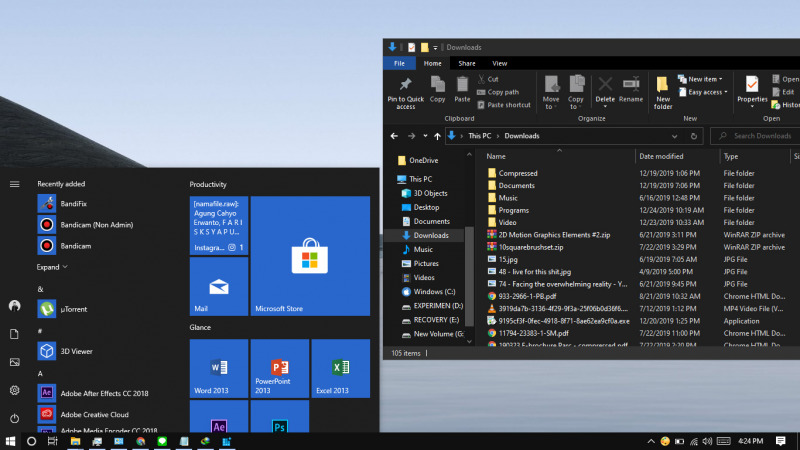Screen dimensions: 800x450
Task: Click This PC in the address breadcrumb
Action: [x=480, y=136]
